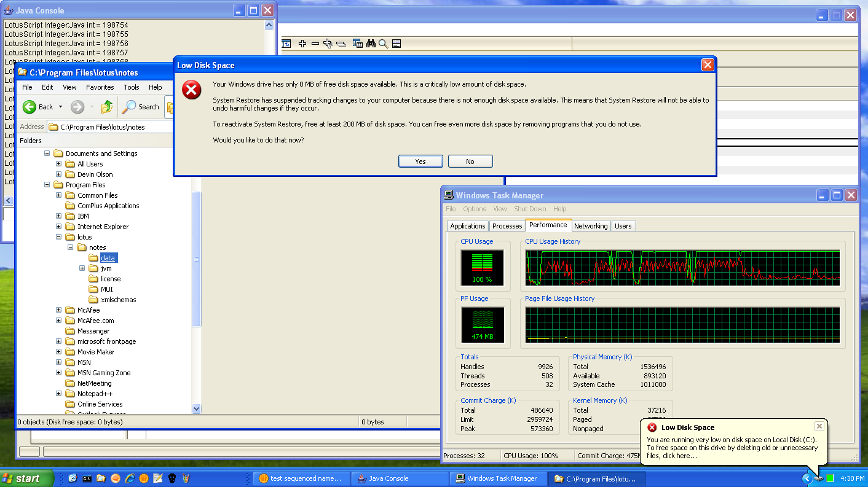Open Internet Explorer from quick launch bar
868x487 pixels.
130,478
